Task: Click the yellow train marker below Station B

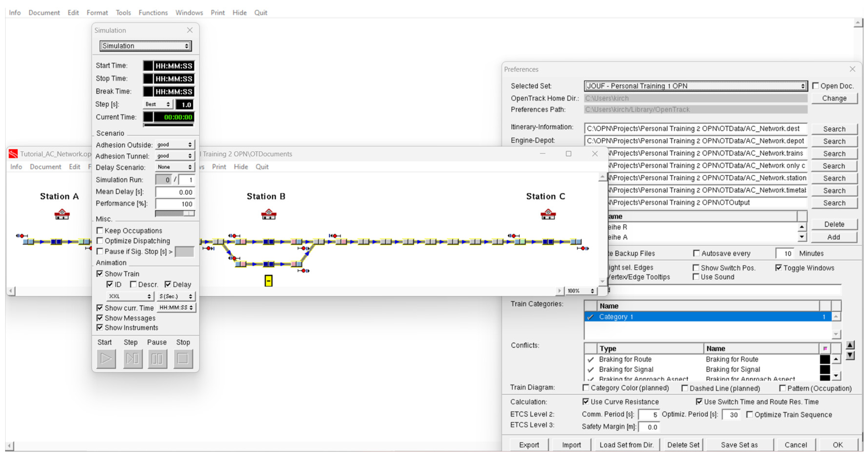Action: [268, 281]
